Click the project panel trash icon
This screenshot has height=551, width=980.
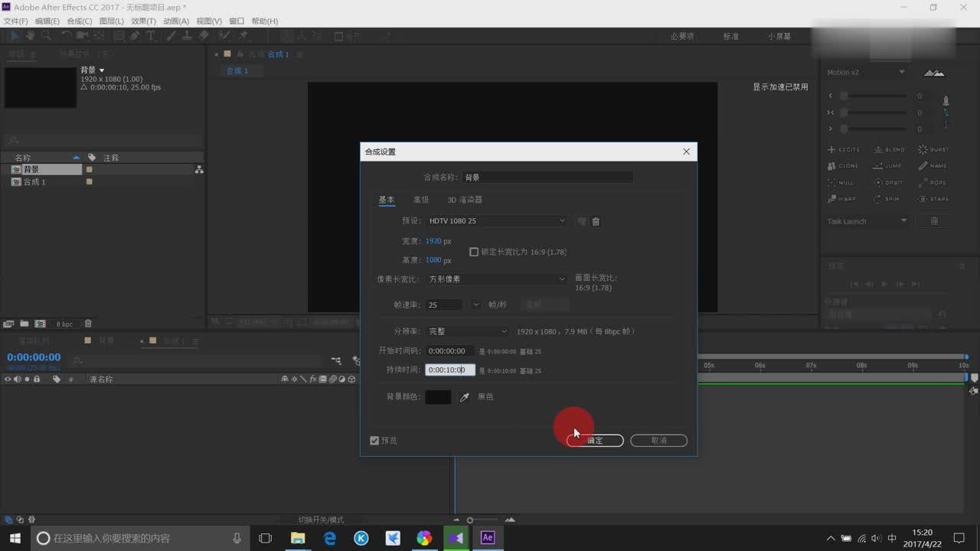[x=88, y=324]
